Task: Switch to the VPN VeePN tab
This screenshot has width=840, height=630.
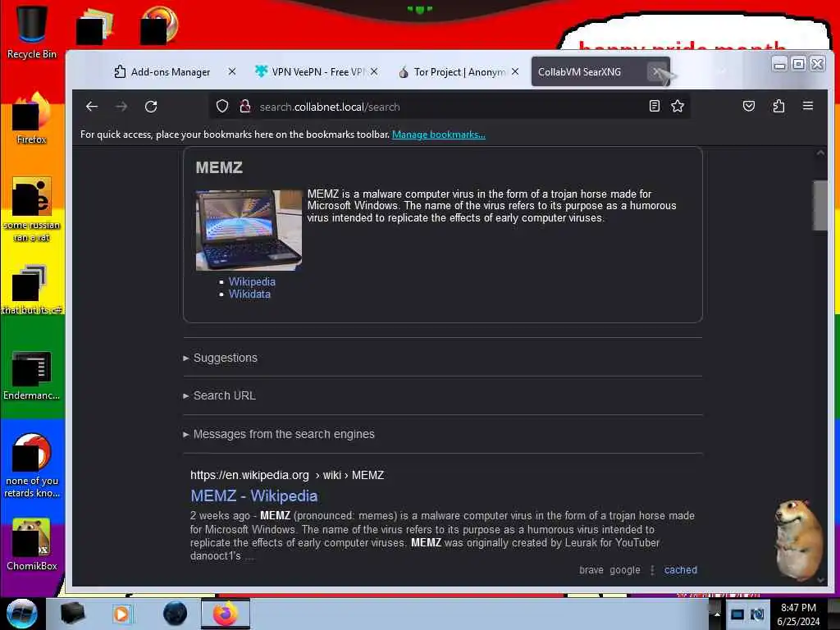Action: point(311,72)
